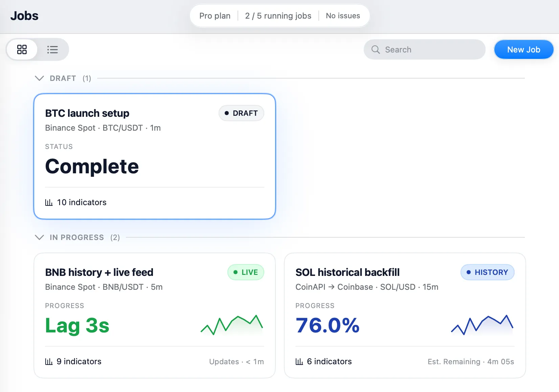Image resolution: width=559 pixels, height=392 pixels.
Task: Create a New Job
Action: [x=523, y=49]
